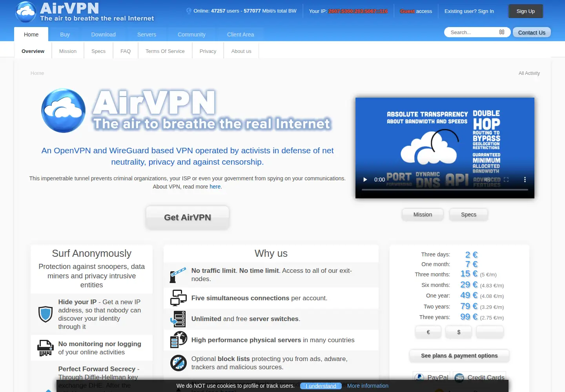Select the Mission sub-tab
The image size is (565, 392).
coord(68,51)
